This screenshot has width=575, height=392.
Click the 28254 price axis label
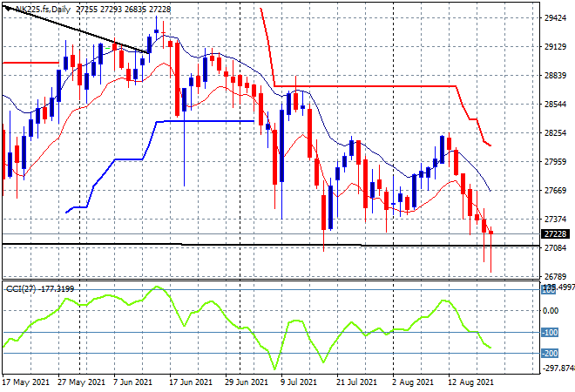click(555, 132)
